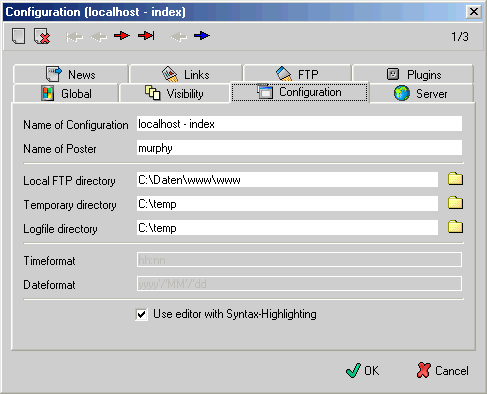This screenshot has height=394, width=487.
Task: Click the 1/3 page counter text
Action: tap(460, 36)
